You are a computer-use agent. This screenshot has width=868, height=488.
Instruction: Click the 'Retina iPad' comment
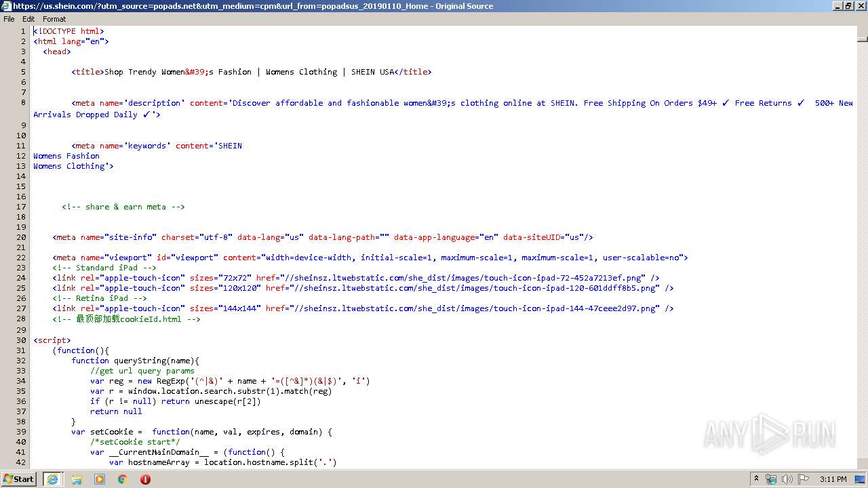(x=100, y=298)
